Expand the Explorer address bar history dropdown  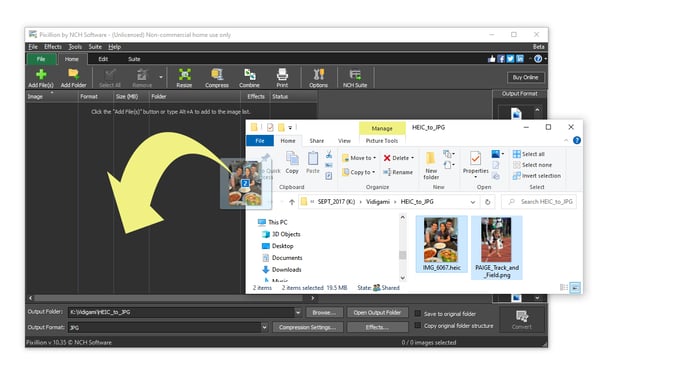pyautogui.click(x=473, y=202)
